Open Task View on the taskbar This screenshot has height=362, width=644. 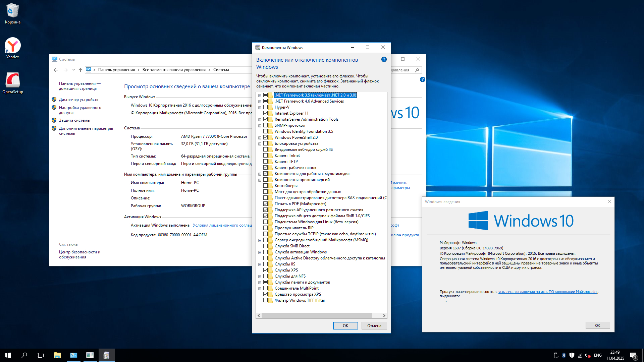tap(40, 355)
